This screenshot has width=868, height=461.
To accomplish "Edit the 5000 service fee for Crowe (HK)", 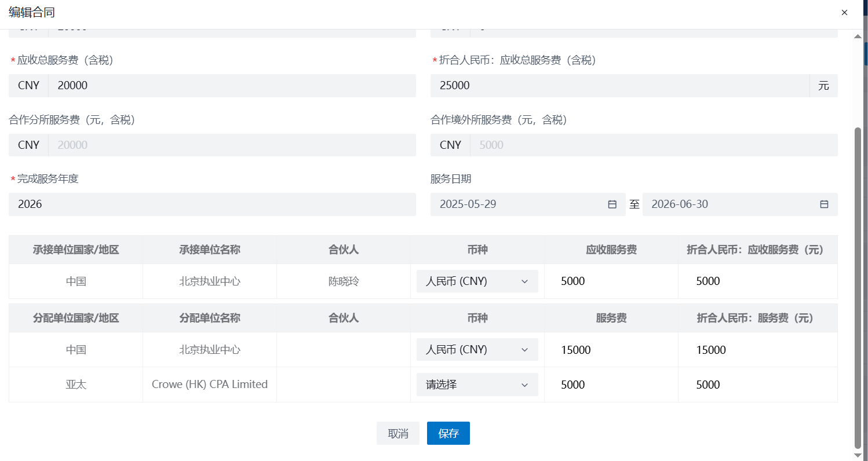I will (x=611, y=385).
